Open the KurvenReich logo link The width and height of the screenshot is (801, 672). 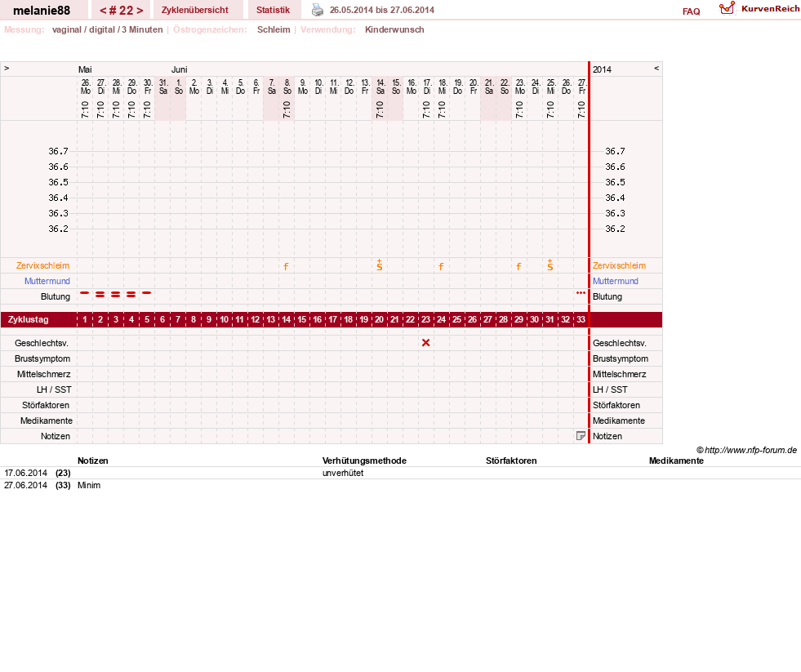point(759,9)
